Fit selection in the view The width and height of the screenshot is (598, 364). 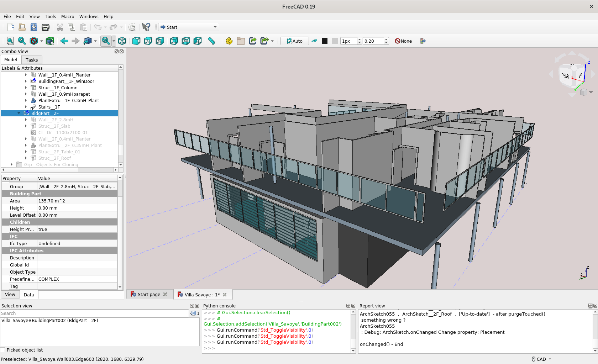(22, 41)
